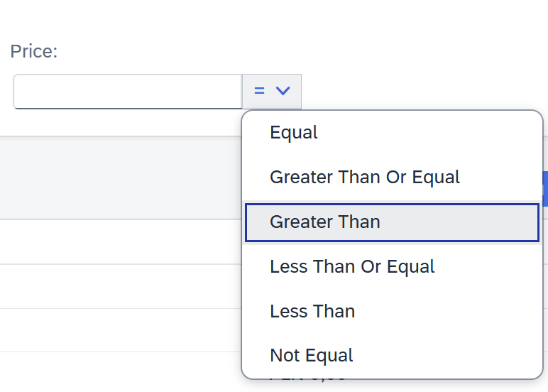Filter price using Less Than comparison
Image resolution: width=548 pixels, height=392 pixels.
point(312,311)
